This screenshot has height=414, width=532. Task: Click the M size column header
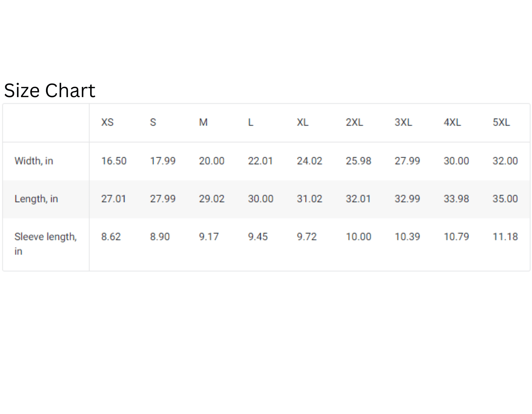click(x=203, y=122)
